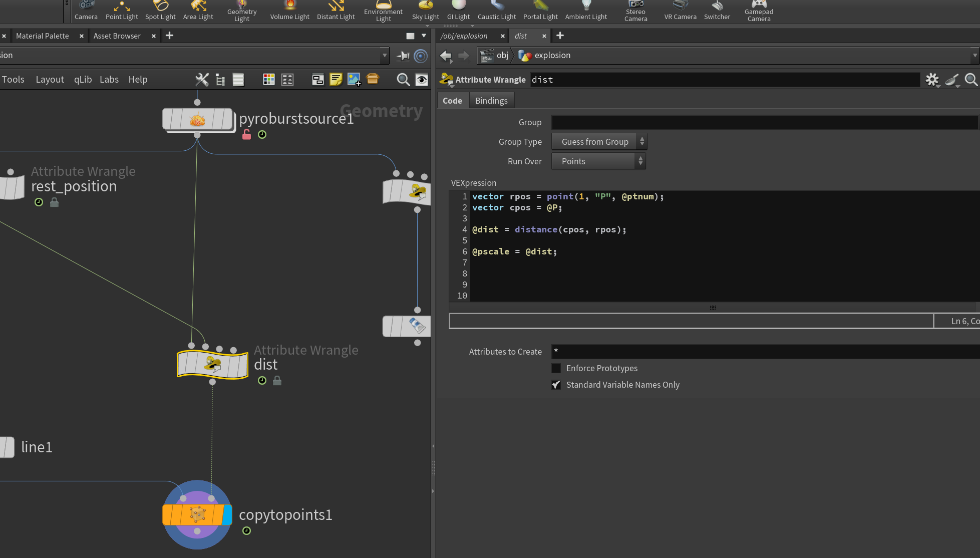Click the color palette grid icon

point(269,80)
